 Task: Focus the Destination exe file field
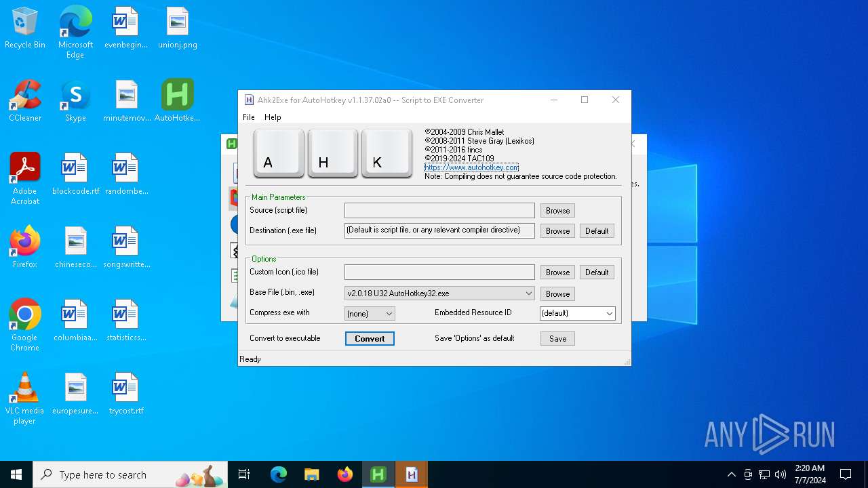pos(439,230)
